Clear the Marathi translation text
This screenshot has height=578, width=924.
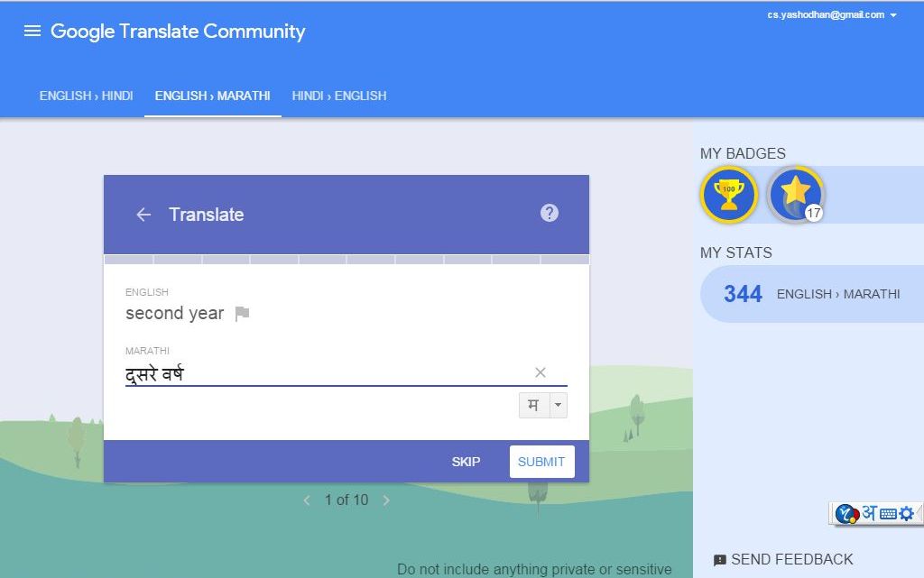541,372
